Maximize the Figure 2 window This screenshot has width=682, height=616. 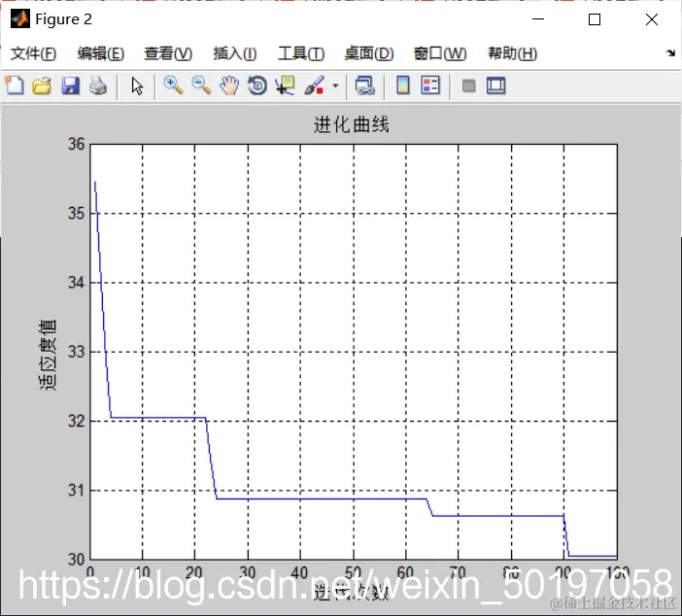595,19
